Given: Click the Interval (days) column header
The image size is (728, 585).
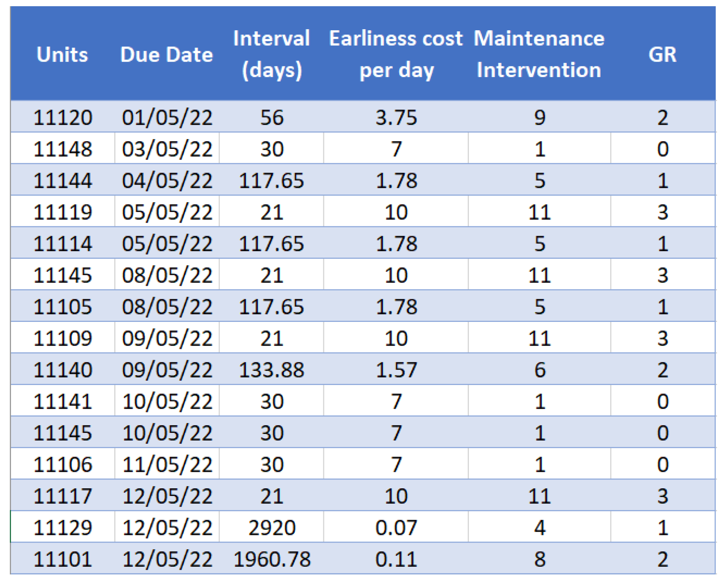Looking at the screenshot, I should (271, 54).
